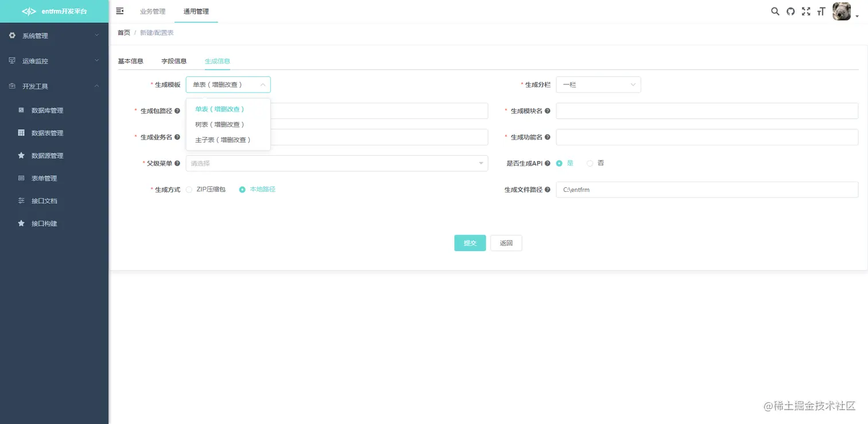Focus the 生成业务名 input field
This screenshot has width=868, height=424.
336,137
